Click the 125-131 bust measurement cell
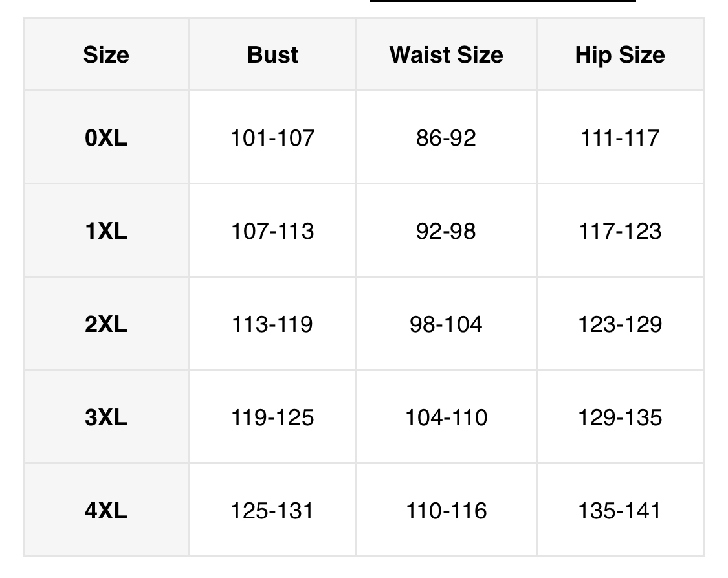The image size is (728, 578). click(272, 511)
